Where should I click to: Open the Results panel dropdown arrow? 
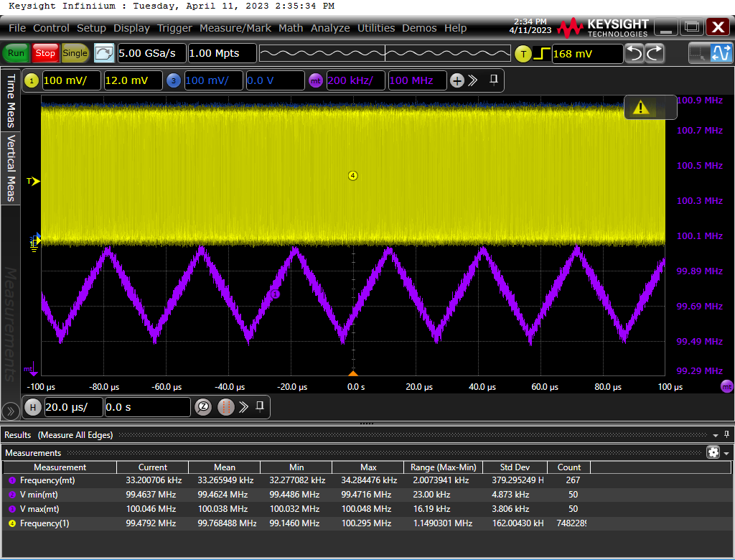(x=716, y=435)
